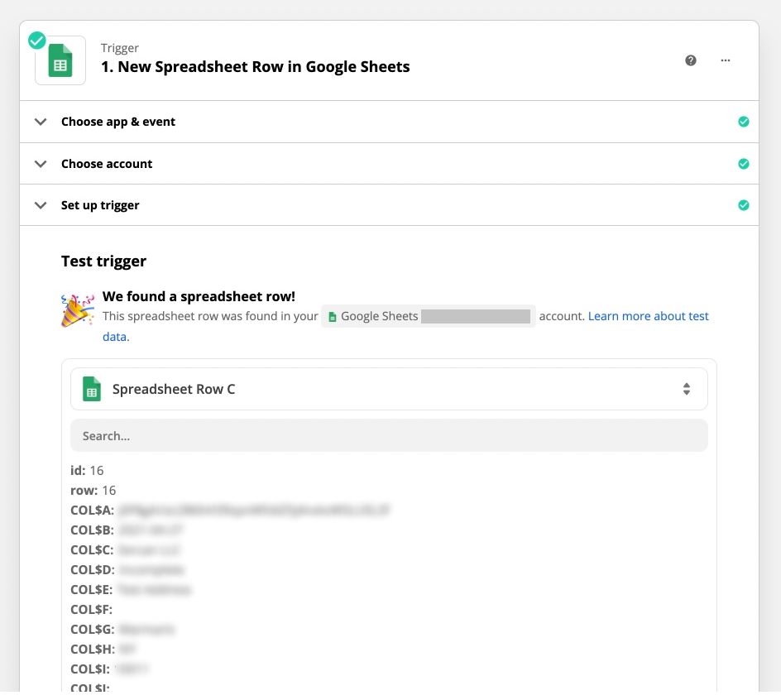Follow the Learn more about test data link
This screenshot has height=700, width=781.
point(648,316)
